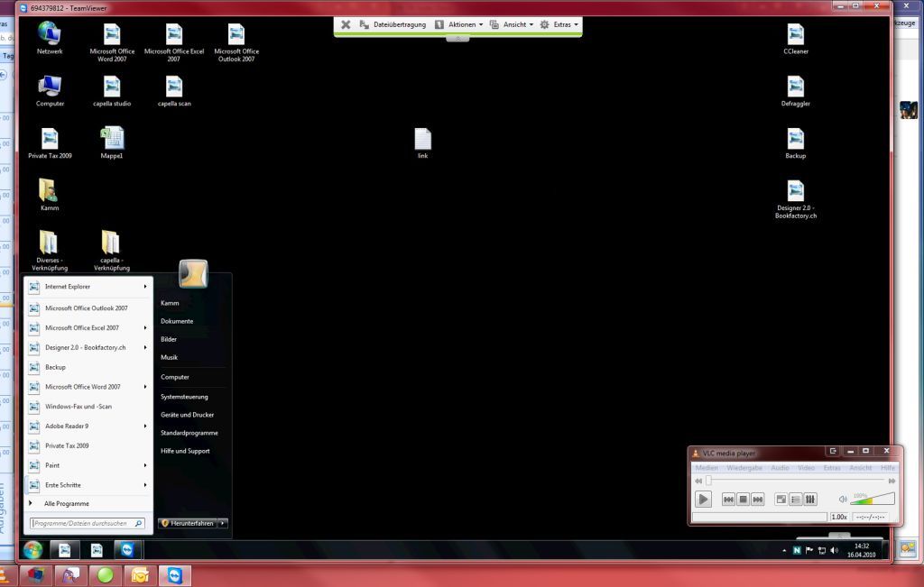
Task: Select Designer 2.0 - Bookfactory.ch desktop icon
Action: 796,199
